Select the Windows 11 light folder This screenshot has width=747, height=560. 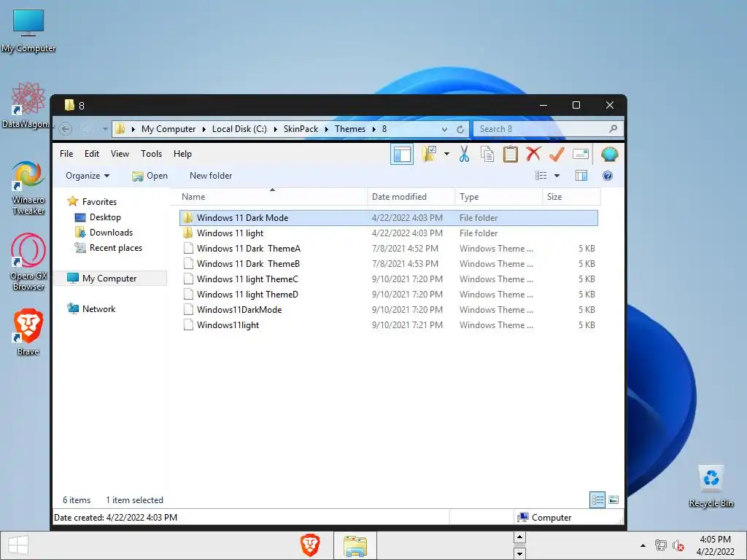coord(389,233)
